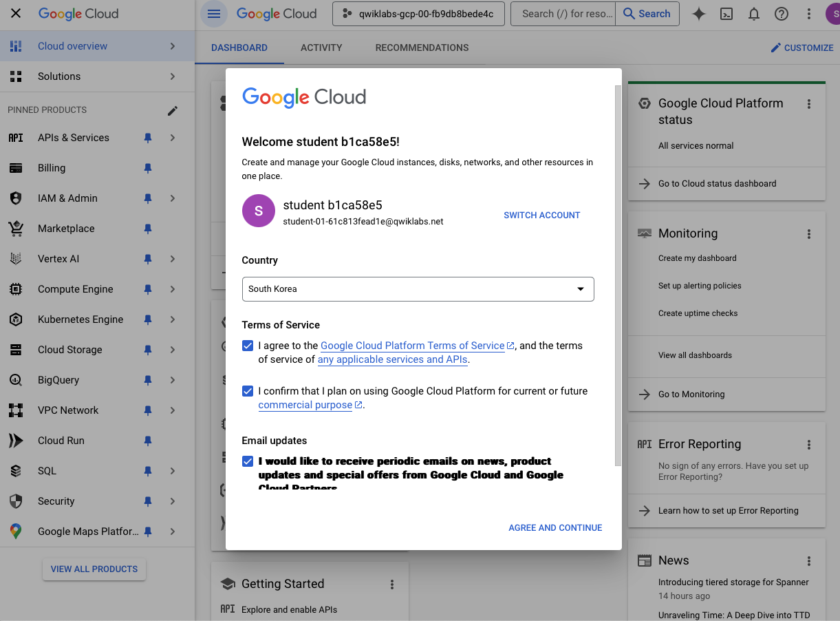Uncheck the periodic email updates checkbox
840x621 pixels.
coord(248,461)
